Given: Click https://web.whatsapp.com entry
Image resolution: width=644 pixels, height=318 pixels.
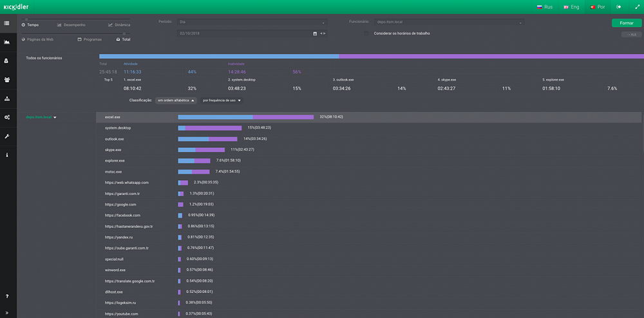Looking at the screenshot, I should (127, 183).
